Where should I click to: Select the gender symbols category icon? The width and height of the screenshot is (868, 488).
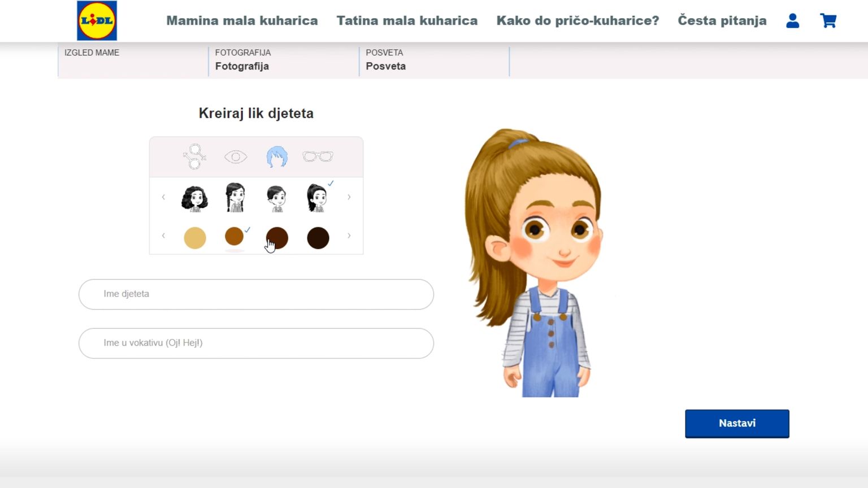[x=194, y=157]
